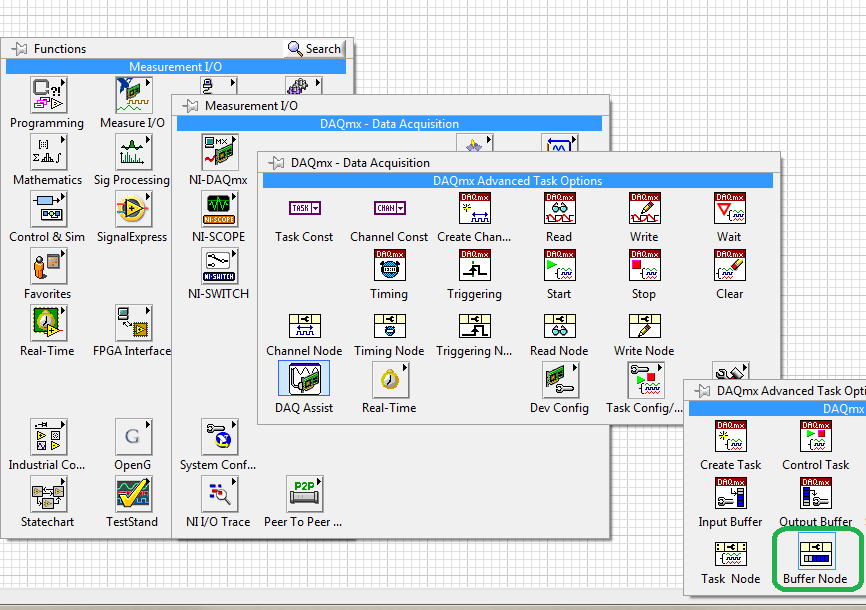Image resolution: width=866 pixels, height=610 pixels.
Task: Select the DAQmx Write VI
Action: [x=645, y=208]
